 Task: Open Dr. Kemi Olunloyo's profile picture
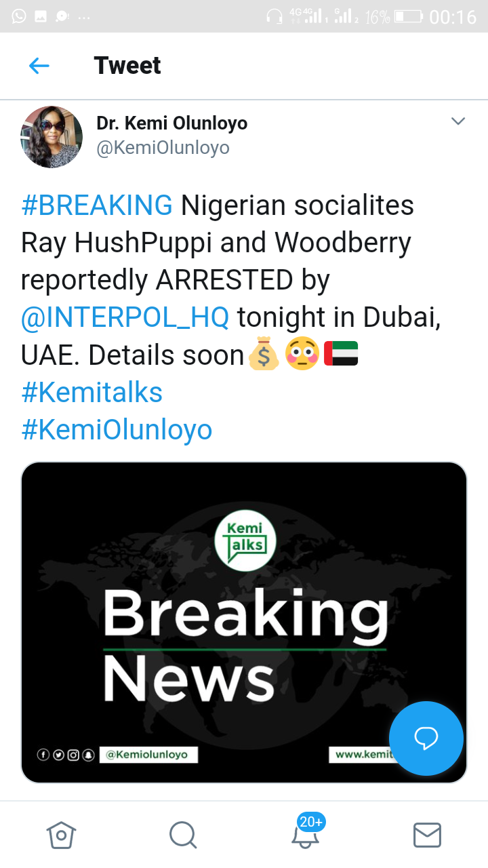(x=52, y=136)
